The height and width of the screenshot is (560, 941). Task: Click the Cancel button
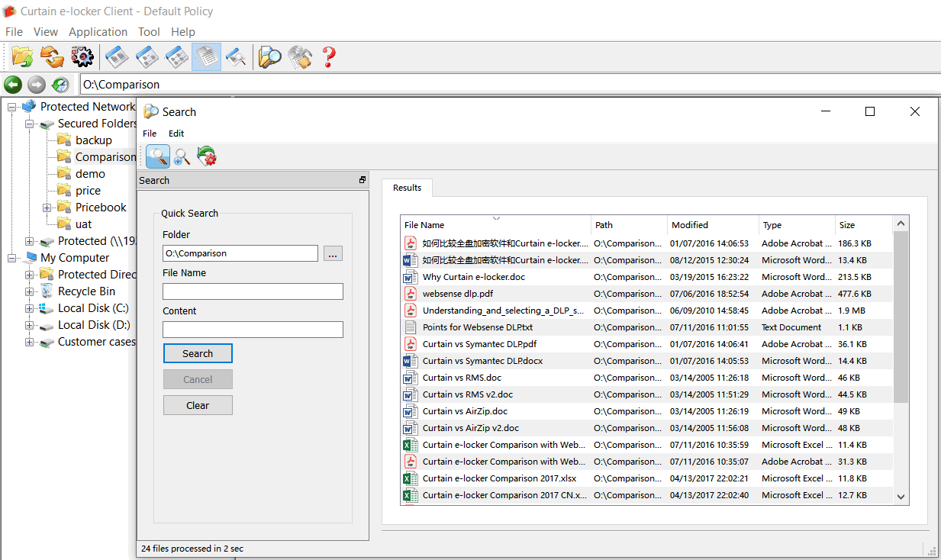point(198,379)
